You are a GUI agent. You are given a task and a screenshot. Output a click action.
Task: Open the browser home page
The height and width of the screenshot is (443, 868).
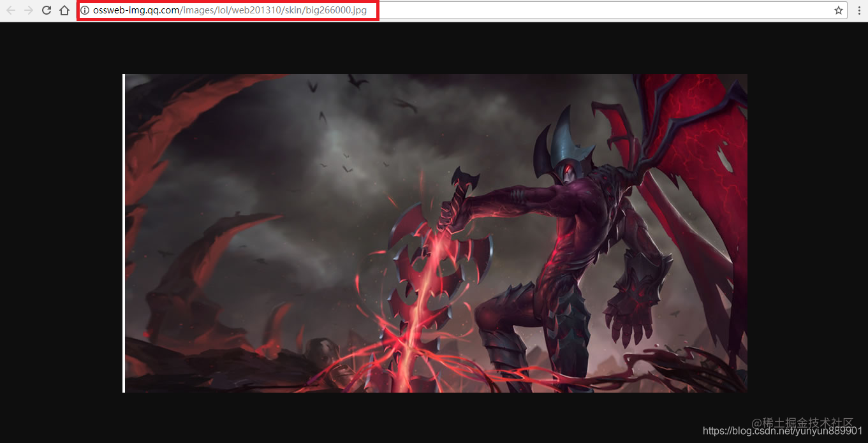pyautogui.click(x=64, y=10)
